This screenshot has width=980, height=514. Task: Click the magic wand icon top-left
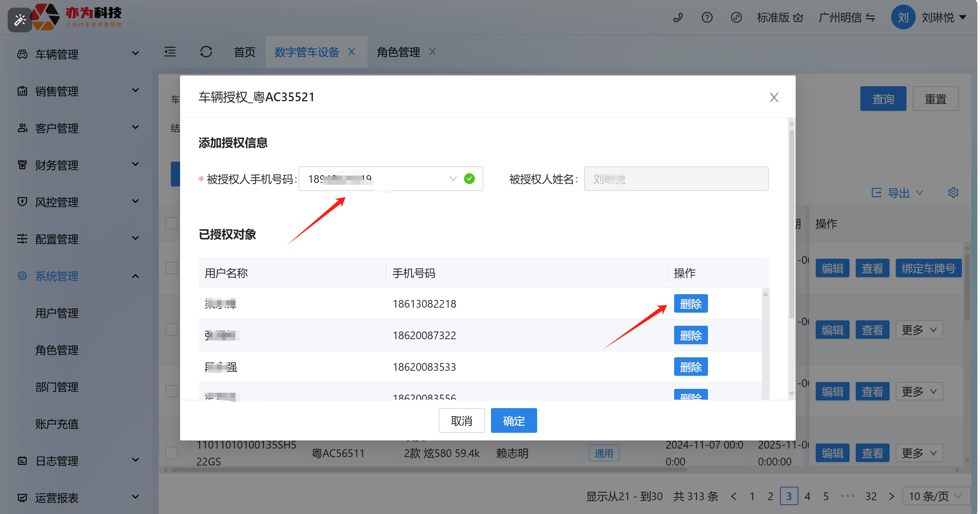[20, 20]
